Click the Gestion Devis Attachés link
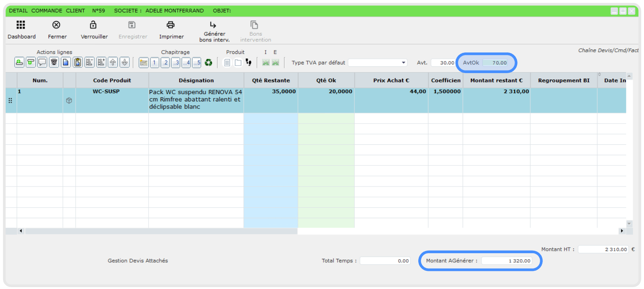The width and height of the screenshot is (644, 289). (x=138, y=261)
